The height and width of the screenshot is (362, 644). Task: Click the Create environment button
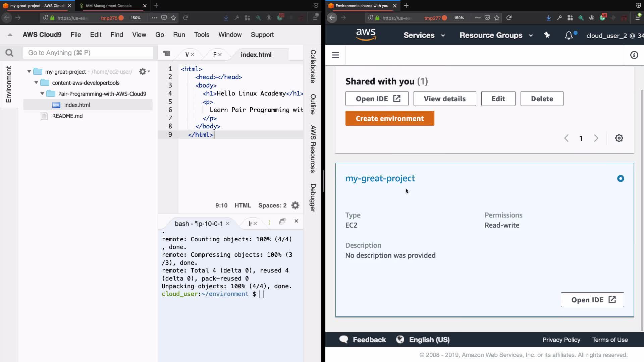390,119
